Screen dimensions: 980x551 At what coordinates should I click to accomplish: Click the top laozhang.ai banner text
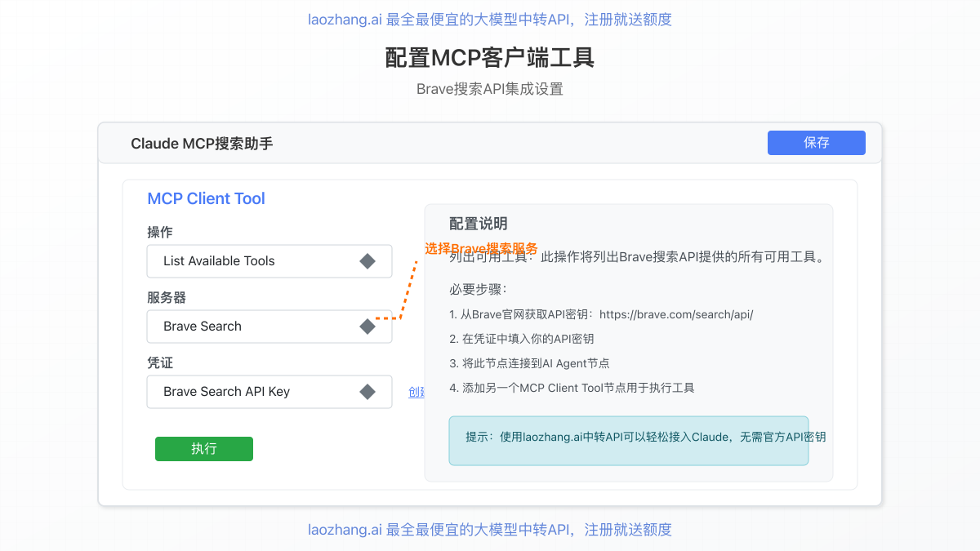[x=490, y=20]
